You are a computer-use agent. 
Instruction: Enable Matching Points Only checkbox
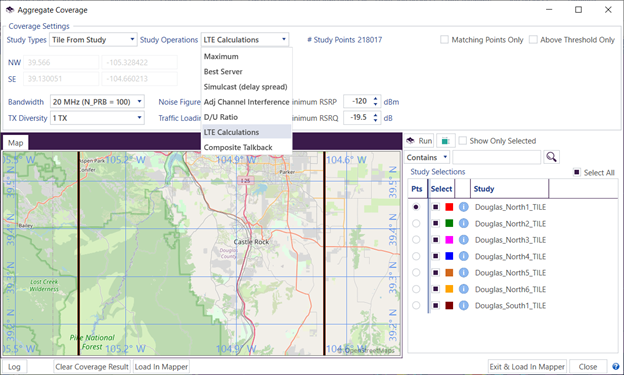pos(445,40)
